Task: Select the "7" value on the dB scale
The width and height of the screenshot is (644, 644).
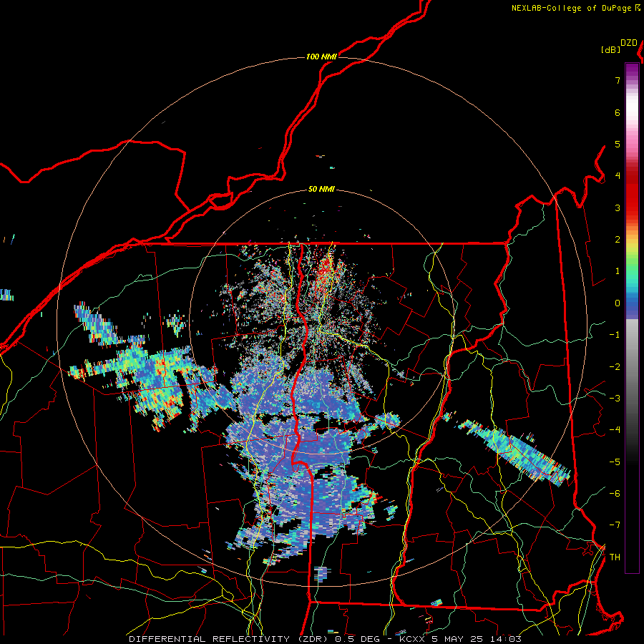Action: click(618, 80)
